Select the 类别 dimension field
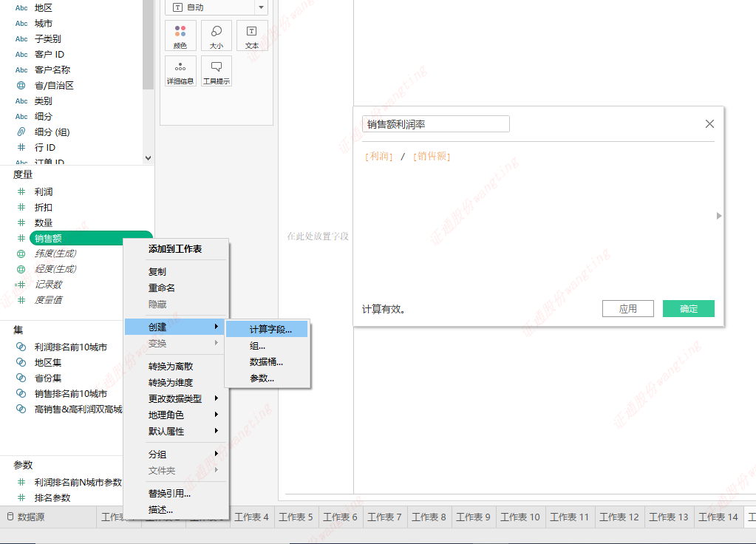The height and width of the screenshot is (544, 756). point(44,101)
